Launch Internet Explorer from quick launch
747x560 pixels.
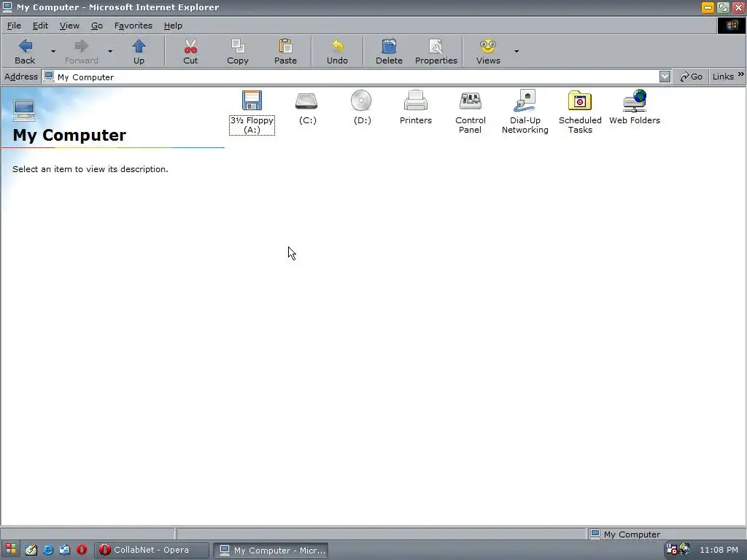[x=48, y=550]
